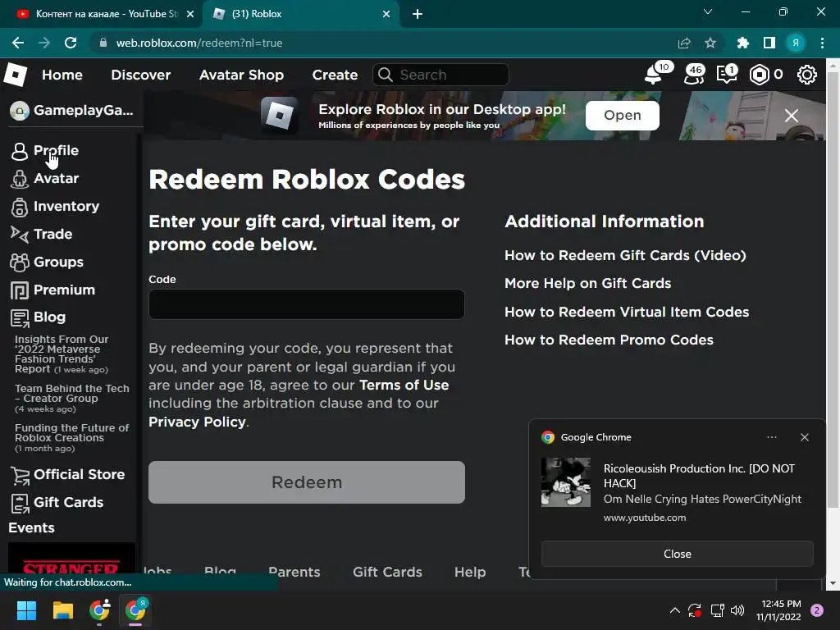Open the notifications bell icon

(653, 75)
